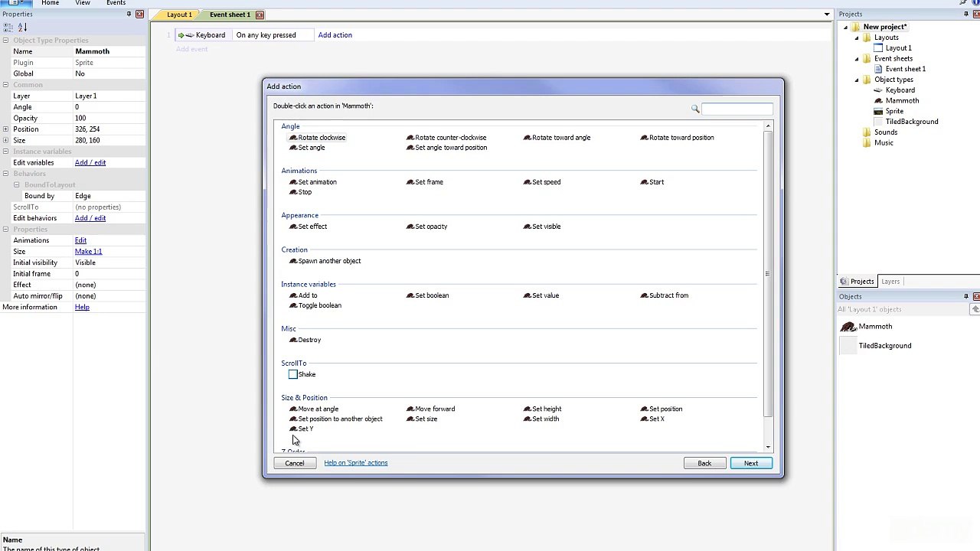Open the Sounds folder in Projects

point(885,132)
